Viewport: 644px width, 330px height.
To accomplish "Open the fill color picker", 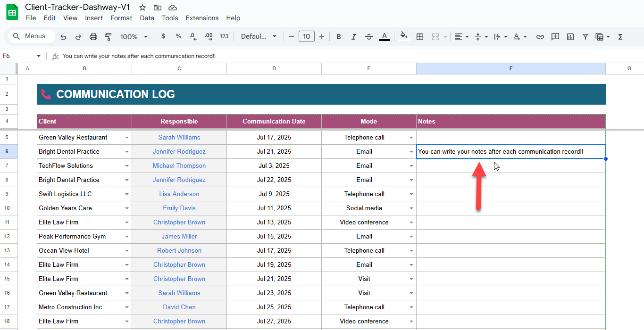I will [x=404, y=36].
